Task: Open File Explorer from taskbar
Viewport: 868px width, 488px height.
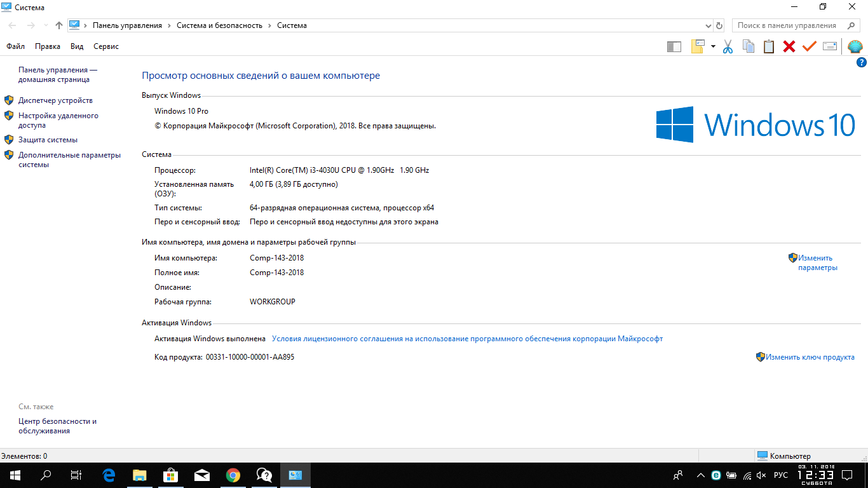Action: [x=140, y=475]
